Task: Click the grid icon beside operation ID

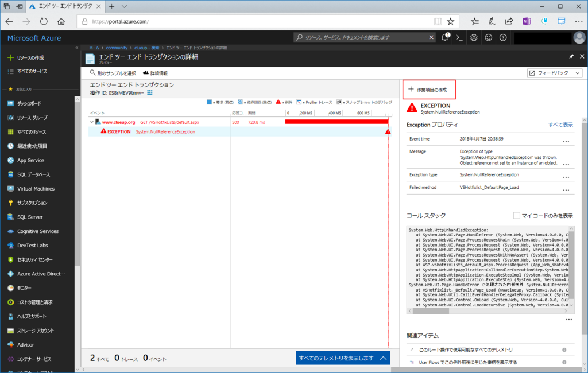Action: point(150,92)
